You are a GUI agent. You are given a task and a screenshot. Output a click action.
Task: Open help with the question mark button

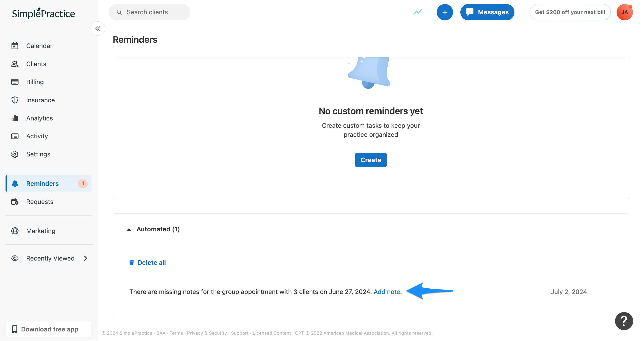coord(624,321)
